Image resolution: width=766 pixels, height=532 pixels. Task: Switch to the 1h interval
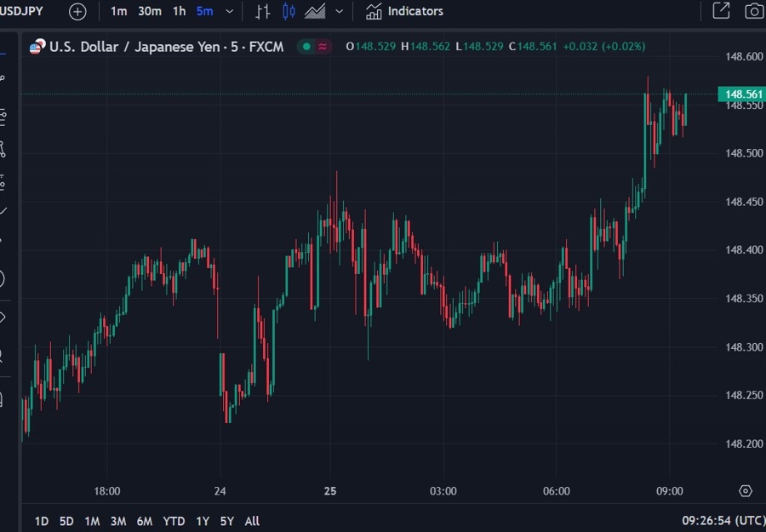180,11
